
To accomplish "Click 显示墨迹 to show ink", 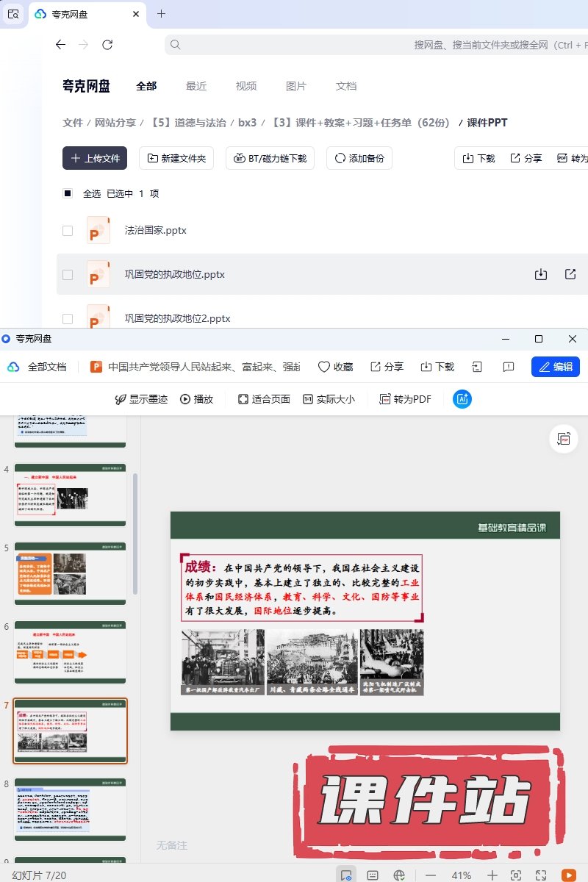I will pos(141,399).
